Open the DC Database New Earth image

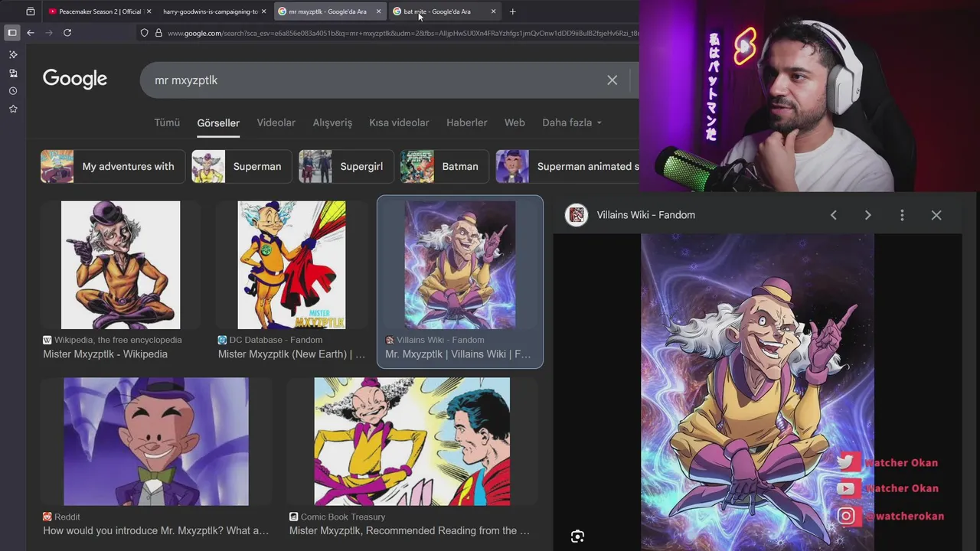click(x=292, y=265)
